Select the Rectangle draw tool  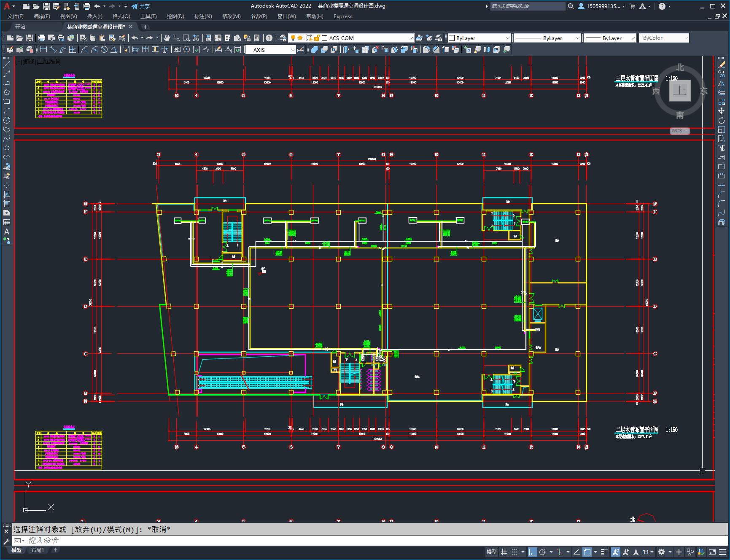point(7,102)
